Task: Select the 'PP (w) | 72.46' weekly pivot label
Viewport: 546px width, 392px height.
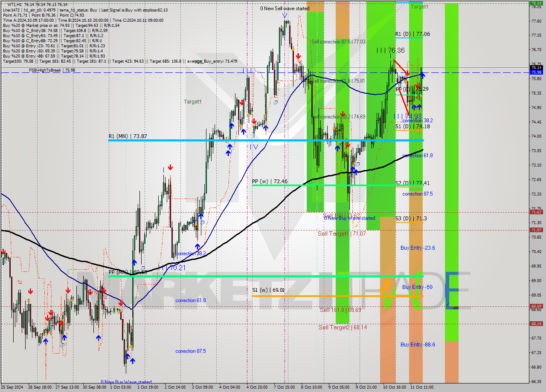Action: click(269, 182)
